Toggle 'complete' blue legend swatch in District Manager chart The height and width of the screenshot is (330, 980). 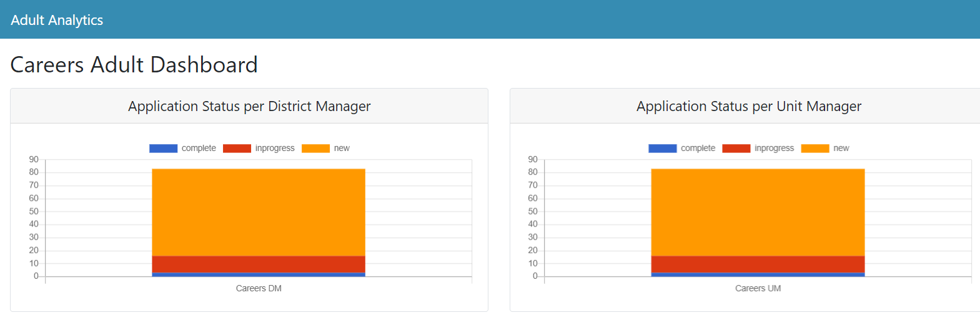tap(163, 148)
